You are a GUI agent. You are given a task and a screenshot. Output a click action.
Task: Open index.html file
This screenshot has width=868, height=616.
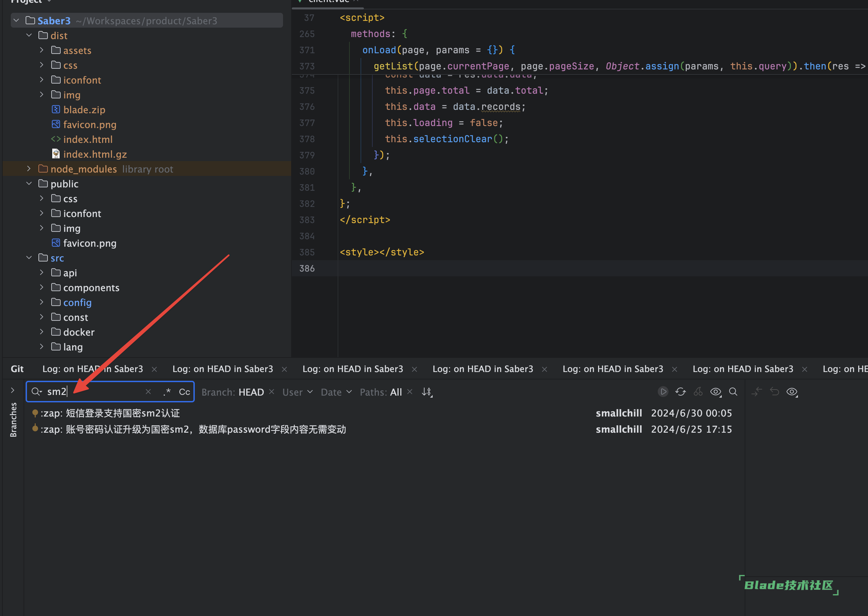pos(88,139)
